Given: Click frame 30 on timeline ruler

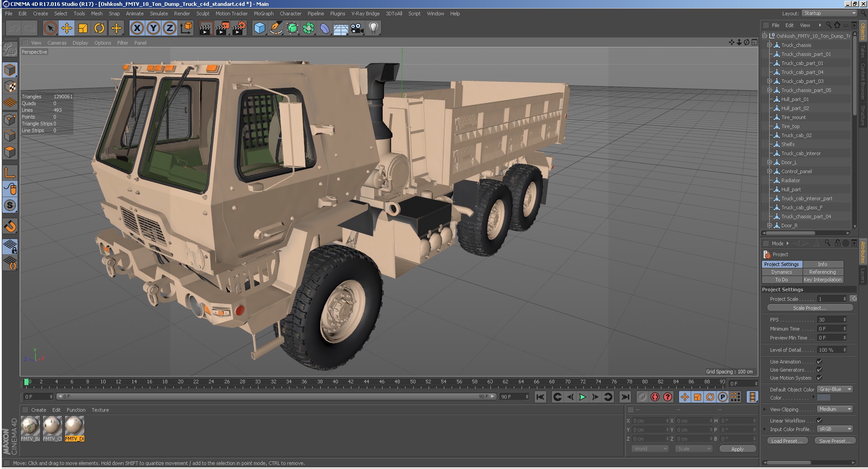Looking at the screenshot, I should (x=258, y=382).
